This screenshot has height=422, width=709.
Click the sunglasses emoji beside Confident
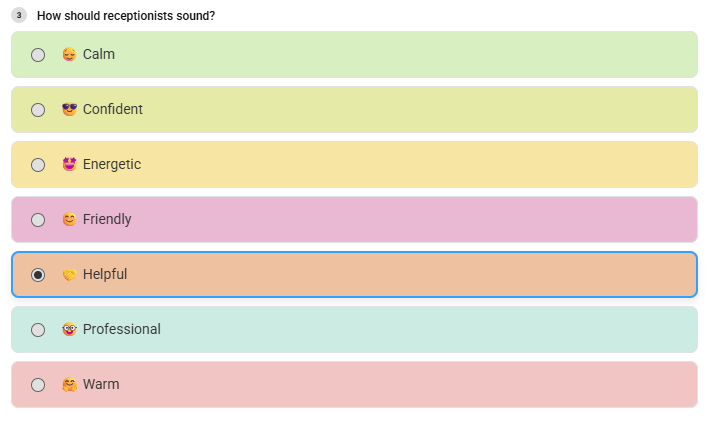(69, 109)
